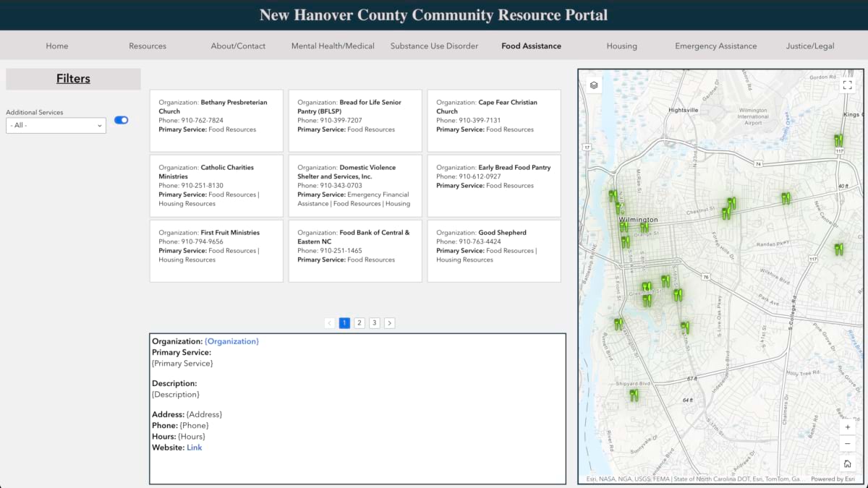Select the Food Assistance tab
The image size is (868, 488).
[x=531, y=46]
